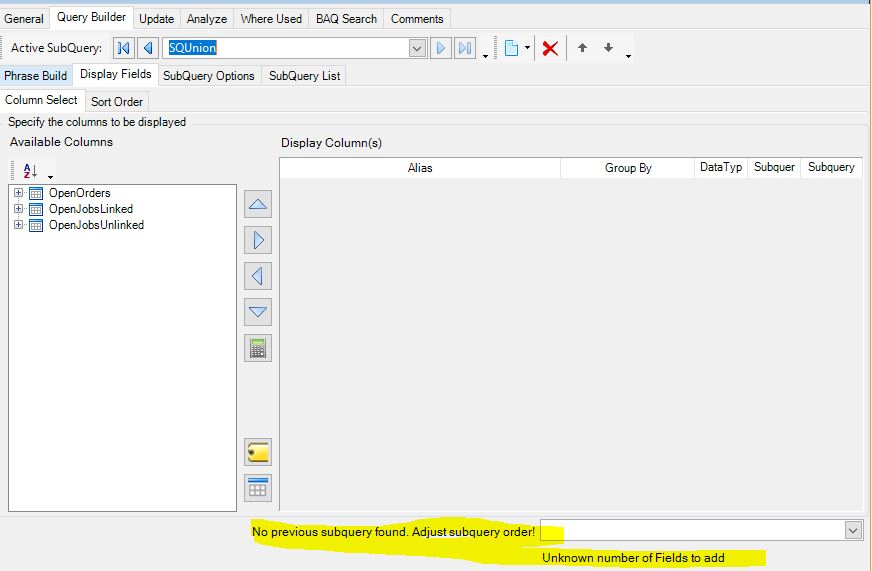Select OpenJobsUnlinked in Available Columns
This screenshot has width=872, height=571.
96,225
